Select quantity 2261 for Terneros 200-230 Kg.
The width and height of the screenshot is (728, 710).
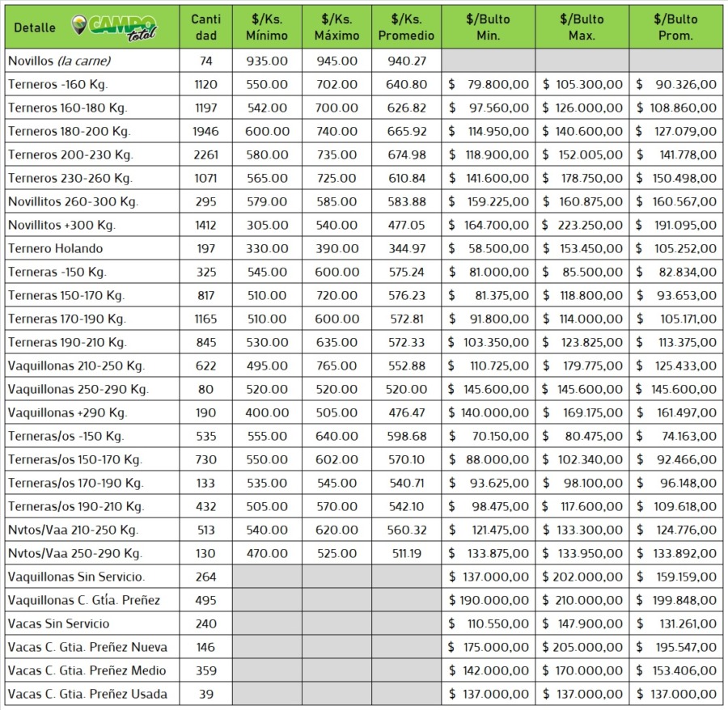205,154
